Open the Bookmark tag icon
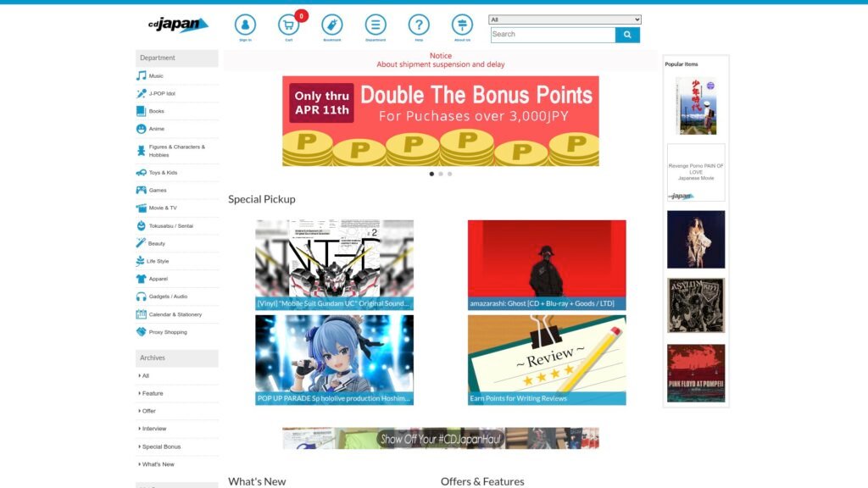This screenshot has width=868, height=488. [332, 25]
